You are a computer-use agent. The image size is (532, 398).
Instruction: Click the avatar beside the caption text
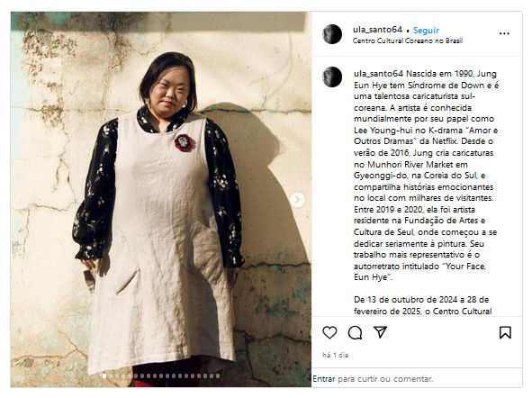tap(332, 77)
